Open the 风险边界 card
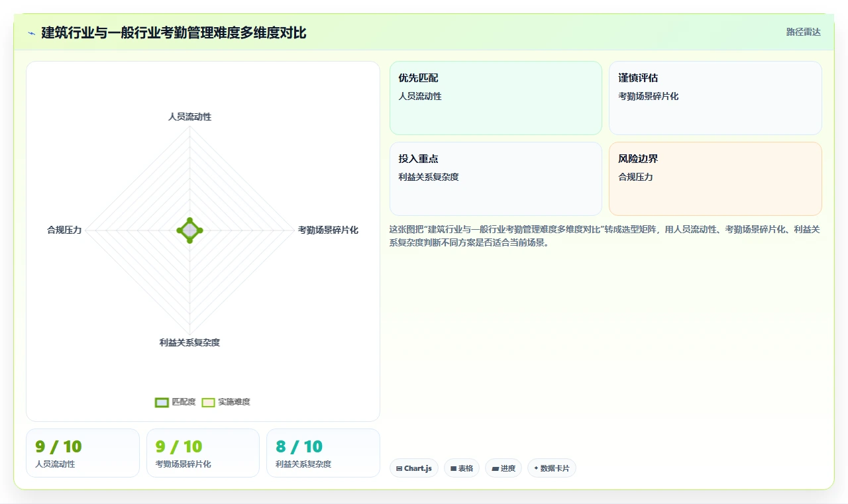The height and width of the screenshot is (504, 848). (715, 179)
